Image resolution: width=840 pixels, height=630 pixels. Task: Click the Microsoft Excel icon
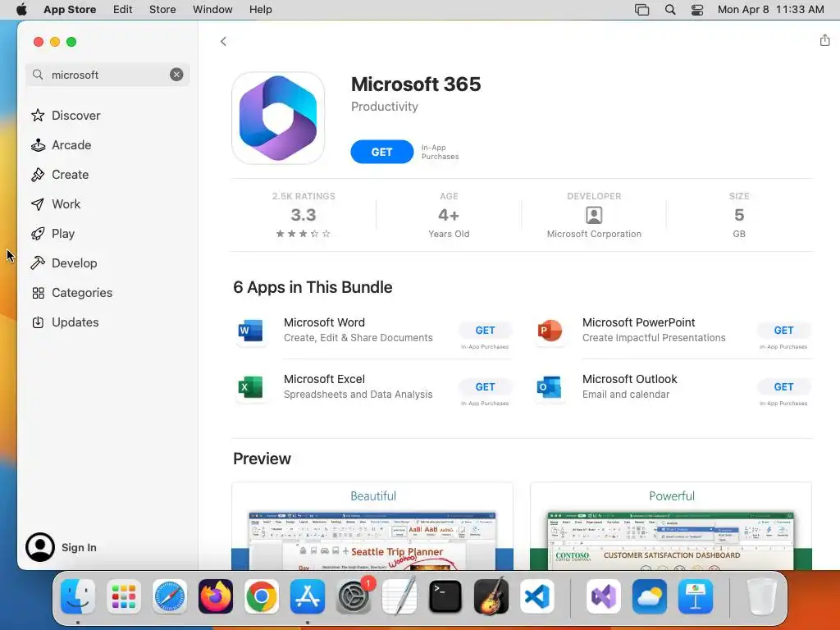[251, 387]
